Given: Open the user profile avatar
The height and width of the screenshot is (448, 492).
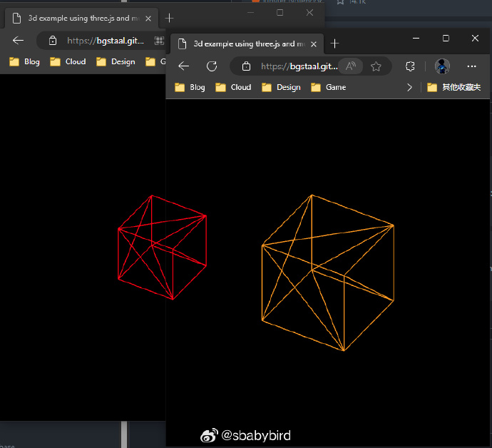Looking at the screenshot, I should pos(442,66).
